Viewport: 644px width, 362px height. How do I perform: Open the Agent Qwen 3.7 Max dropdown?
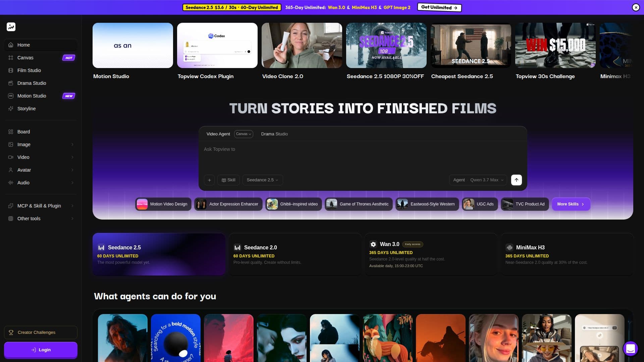click(x=478, y=180)
